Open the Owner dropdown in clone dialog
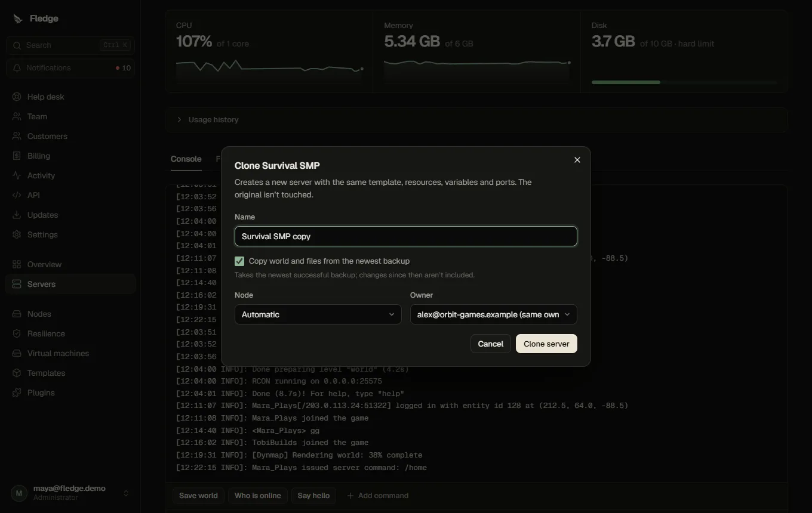812x513 pixels. [493, 314]
